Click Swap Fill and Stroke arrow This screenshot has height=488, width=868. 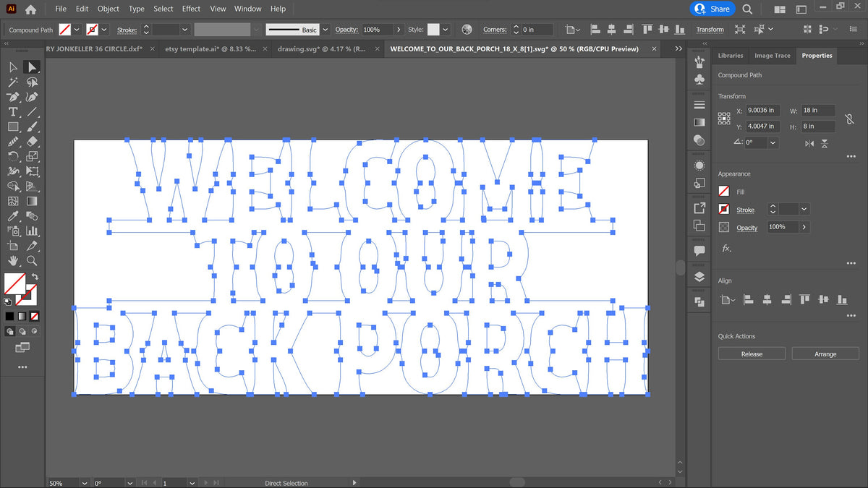(34, 277)
